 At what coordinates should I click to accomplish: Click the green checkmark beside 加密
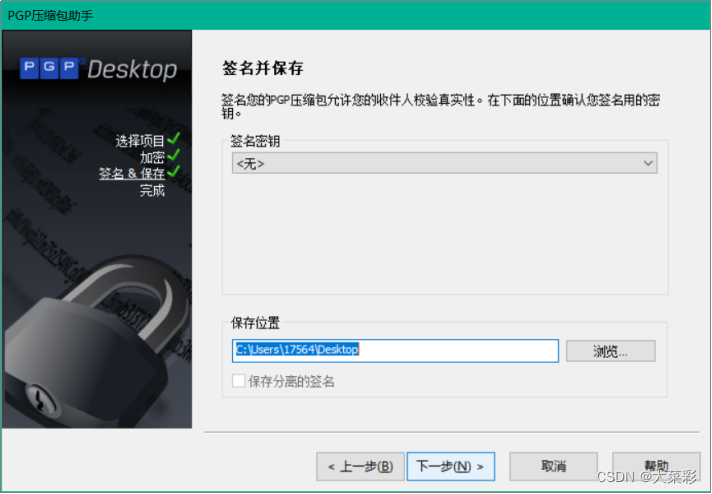[174, 155]
